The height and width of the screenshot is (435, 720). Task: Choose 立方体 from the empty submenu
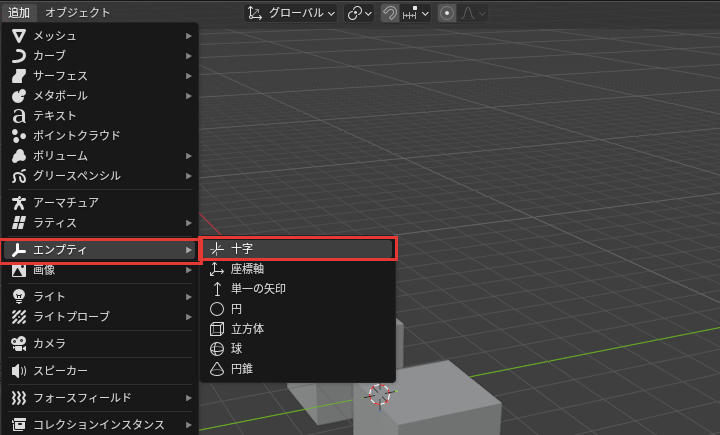coord(298,329)
